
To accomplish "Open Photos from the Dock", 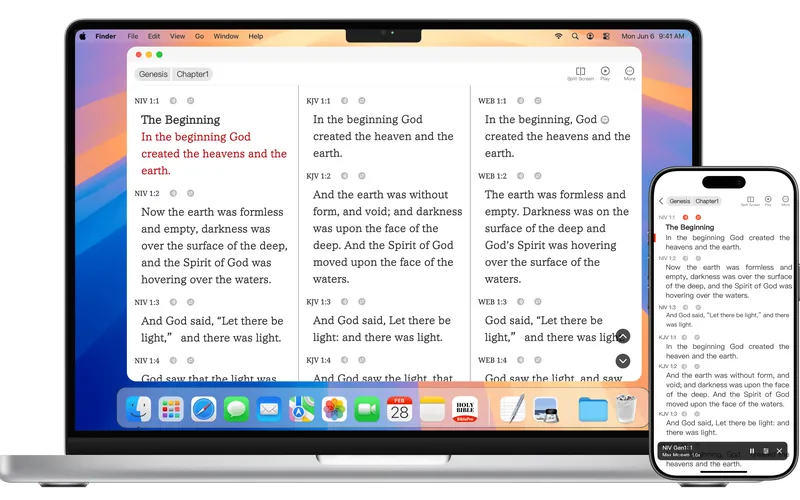I will tap(334, 409).
